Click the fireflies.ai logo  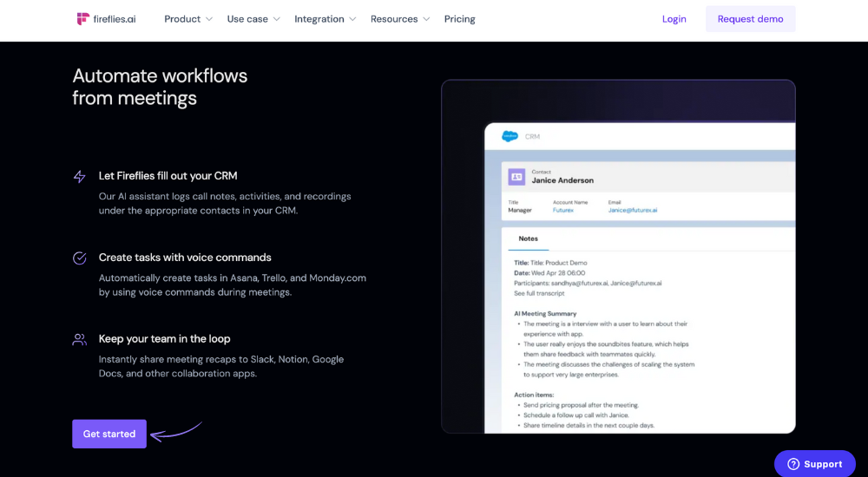[106, 19]
